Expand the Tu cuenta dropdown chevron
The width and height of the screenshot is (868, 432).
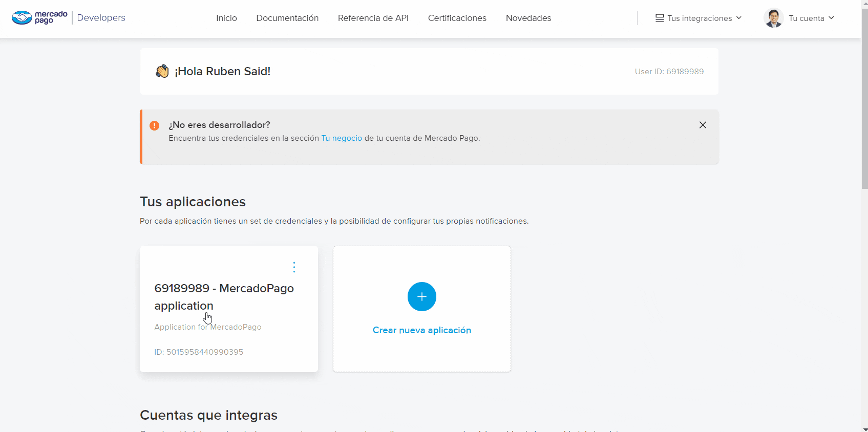point(831,18)
